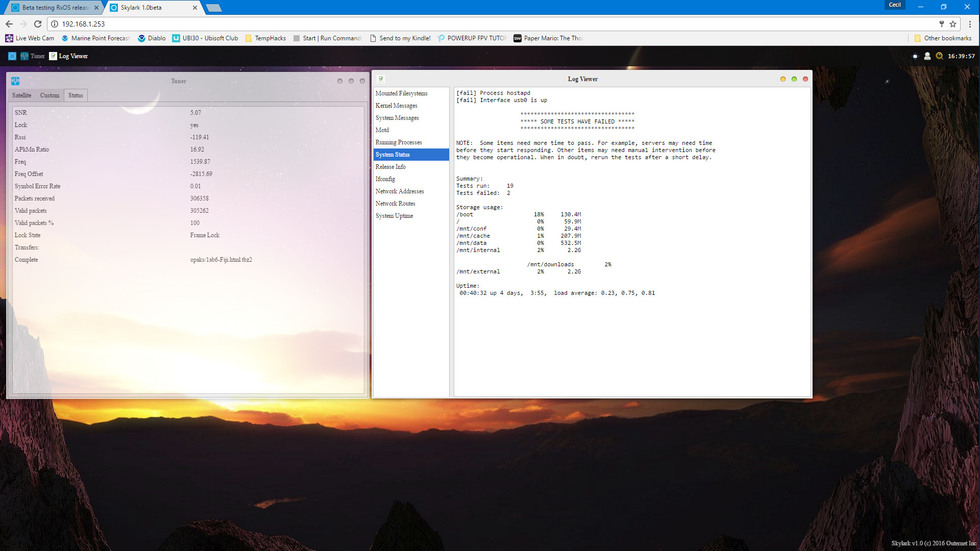The image size is (980, 551).
Task: Click the browser address bar
Action: pos(459,24)
